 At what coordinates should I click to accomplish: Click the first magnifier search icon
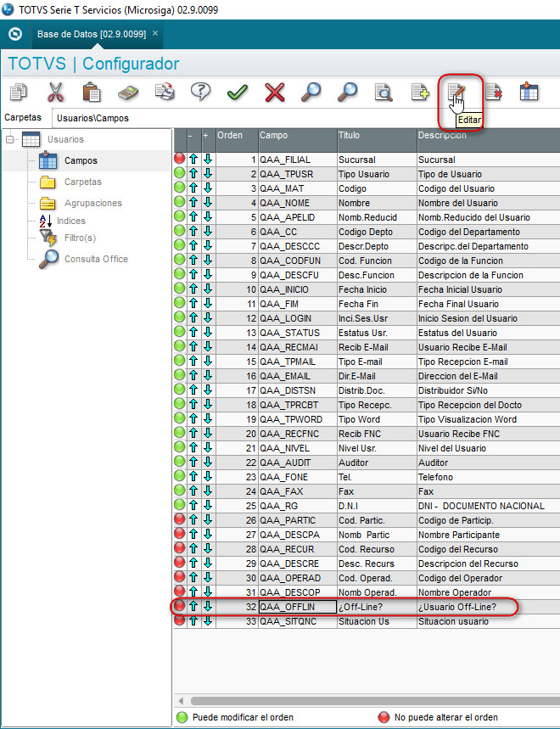pos(311,92)
